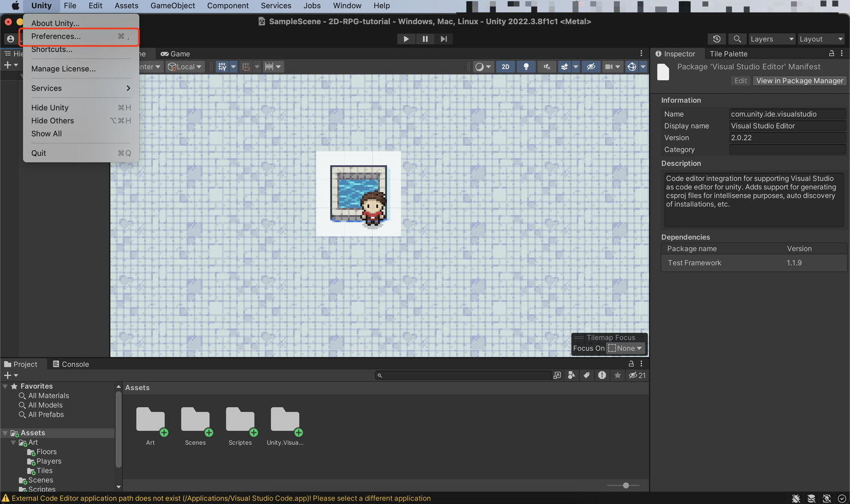Viewport: 850px width, 504px height.
Task: Click the search icon in the top toolbar
Action: point(737,38)
